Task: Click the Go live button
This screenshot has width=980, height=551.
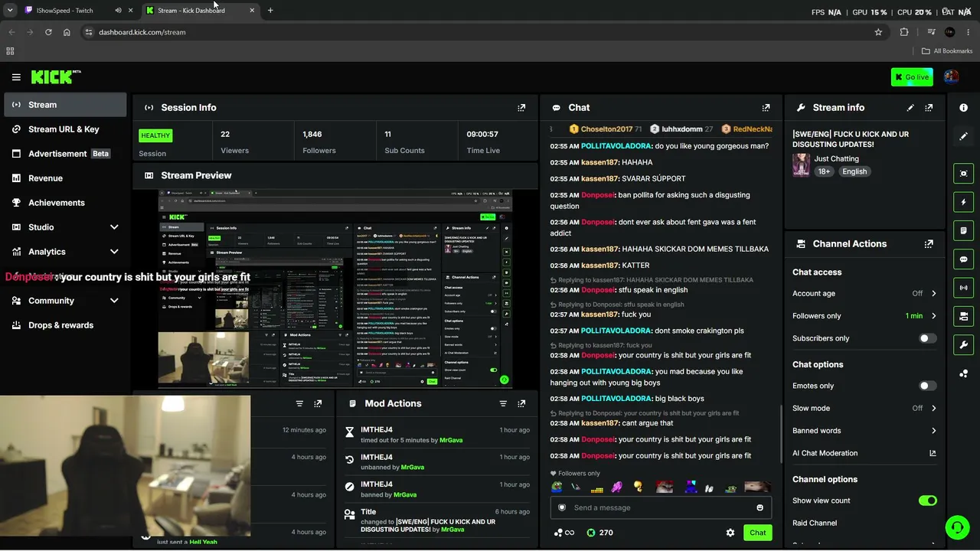Action: click(912, 77)
